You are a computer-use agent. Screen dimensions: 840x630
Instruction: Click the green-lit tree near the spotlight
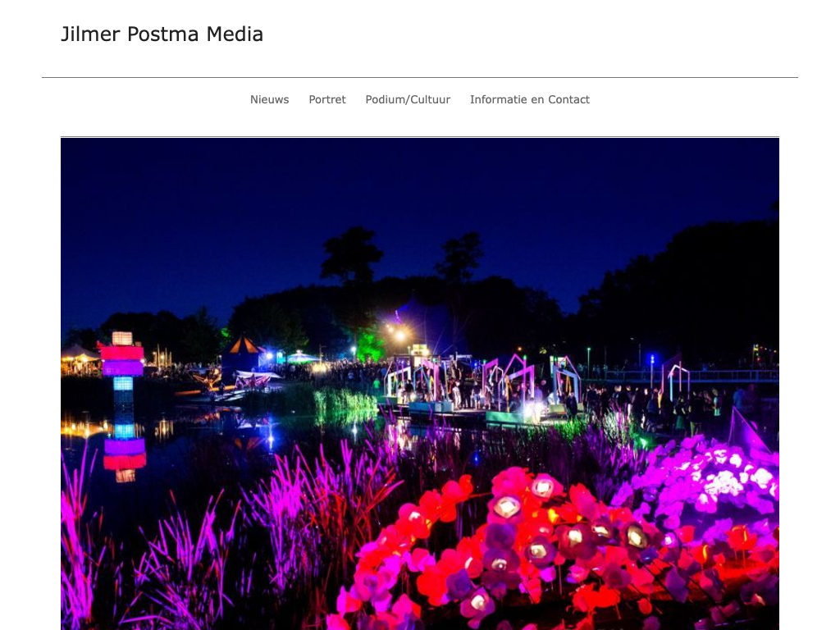click(371, 345)
